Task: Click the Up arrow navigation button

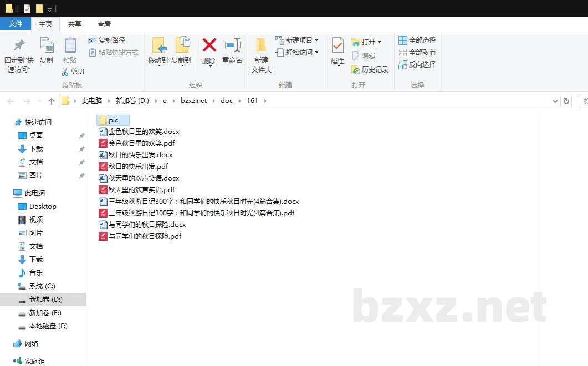Action: (52, 101)
